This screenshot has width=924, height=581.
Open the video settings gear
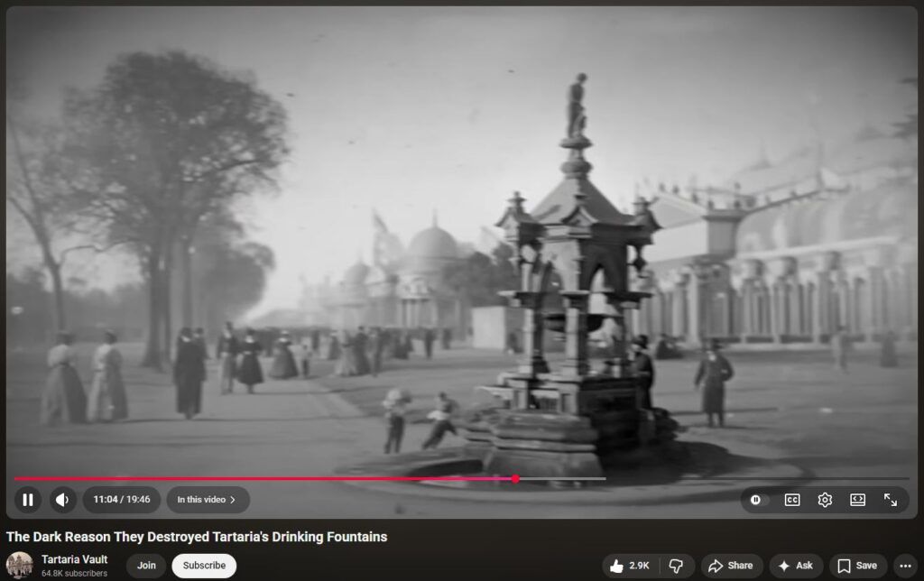pyautogui.click(x=825, y=500)
